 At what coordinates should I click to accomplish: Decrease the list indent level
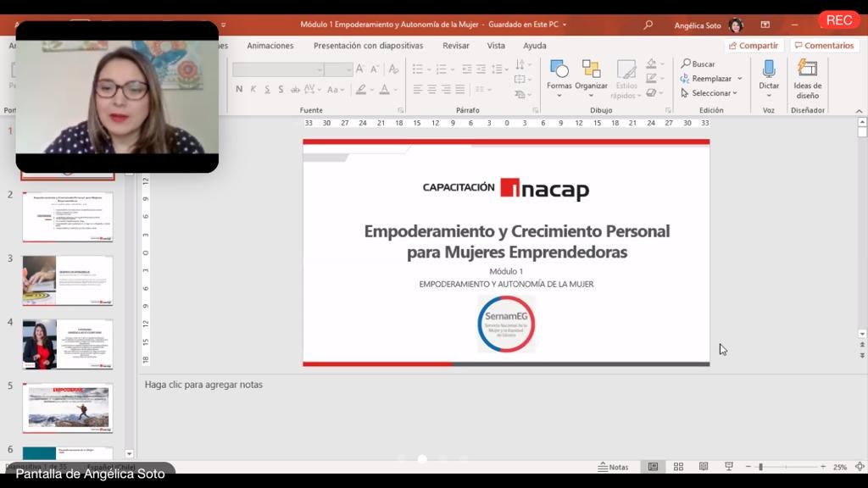coord(467,69)
